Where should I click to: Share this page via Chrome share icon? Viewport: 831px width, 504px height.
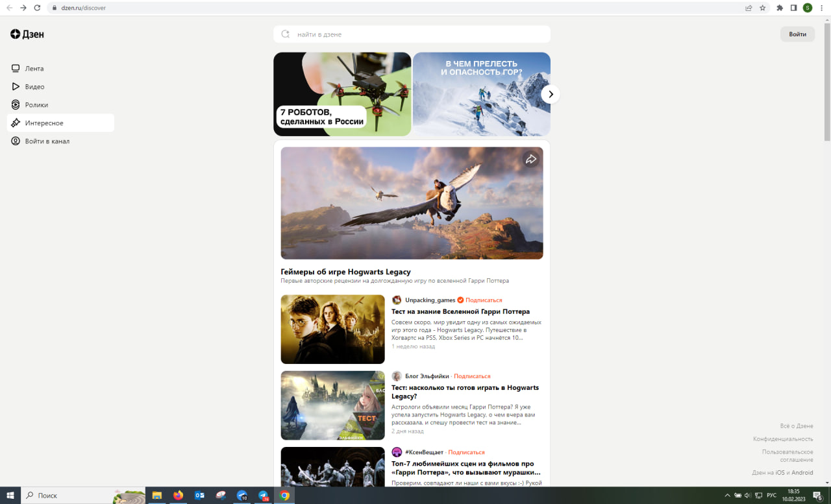click(x=749, y=8)
